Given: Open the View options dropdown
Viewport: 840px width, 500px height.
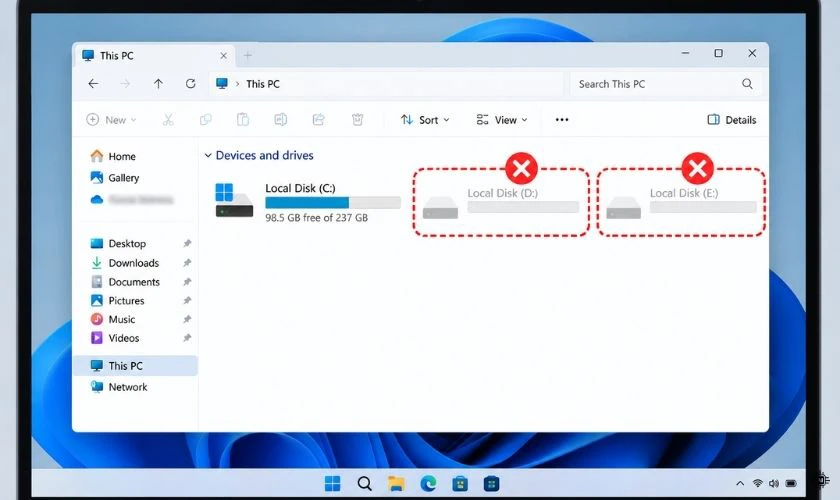Looking at the screenshot, I should tap(502, 120).
